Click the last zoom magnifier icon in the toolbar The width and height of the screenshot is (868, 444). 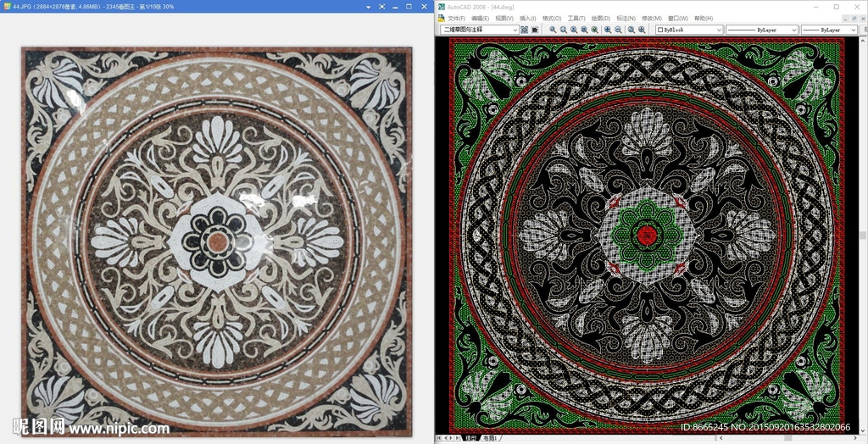(641, 30)
